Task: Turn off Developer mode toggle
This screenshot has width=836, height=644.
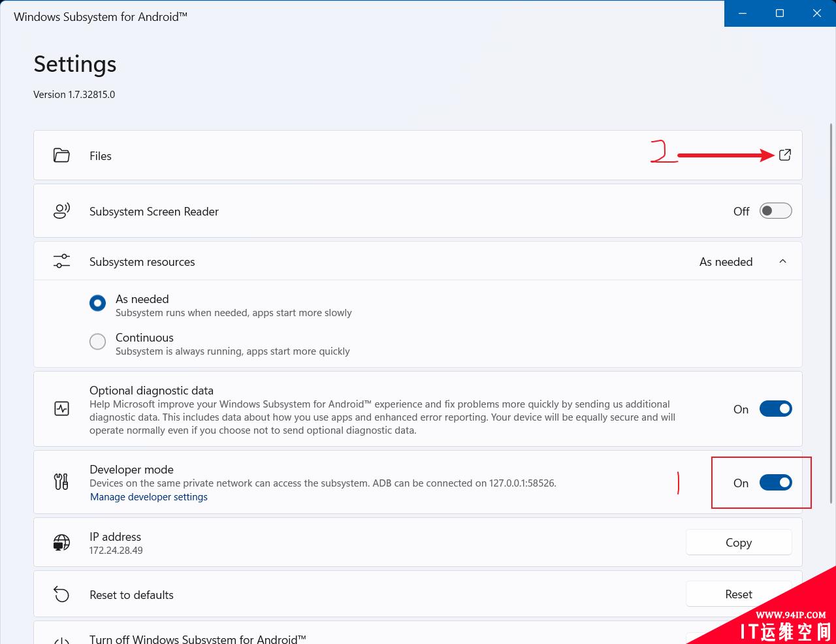Action: coord(775,483)
